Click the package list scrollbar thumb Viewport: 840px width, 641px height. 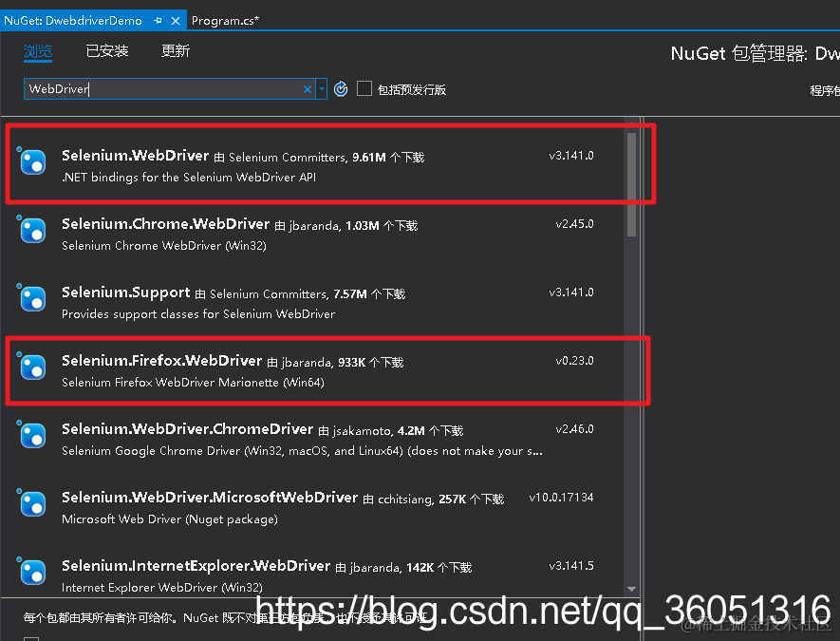tap(631, 184)
